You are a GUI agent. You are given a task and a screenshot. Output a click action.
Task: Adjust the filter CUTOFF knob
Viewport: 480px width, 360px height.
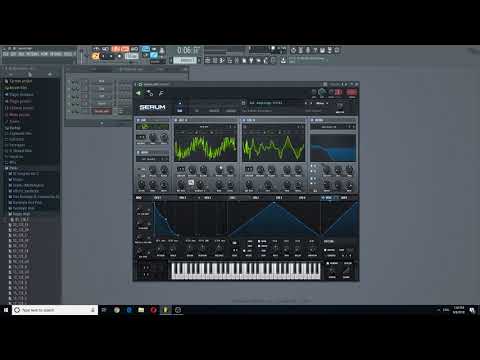click(x=327, y=170)
